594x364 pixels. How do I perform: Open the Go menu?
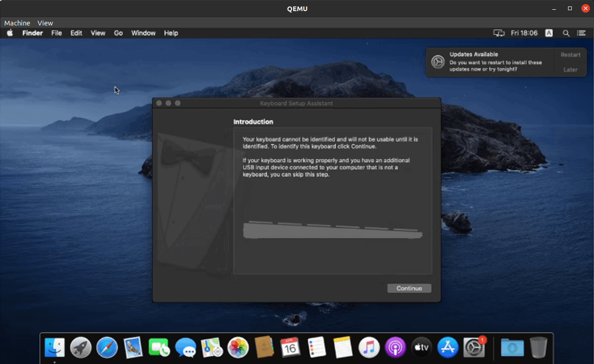click(x=118, y=33)
